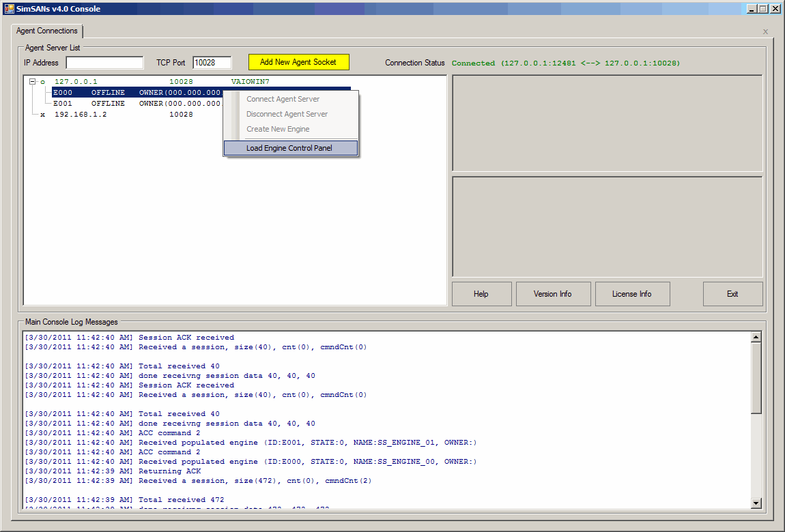Click the log scrollbar down arrow
Image resolution: width=785 pixels, height=532 pixels.
click(x=756, y=503)
